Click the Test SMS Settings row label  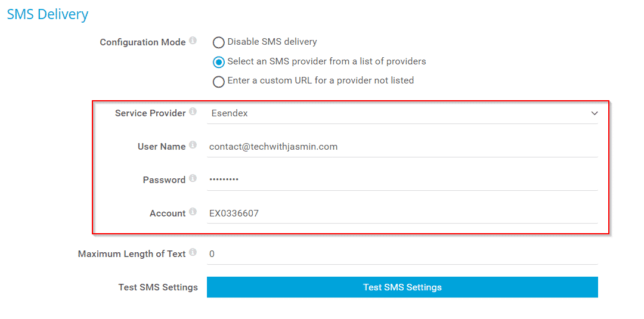(158, 287)
